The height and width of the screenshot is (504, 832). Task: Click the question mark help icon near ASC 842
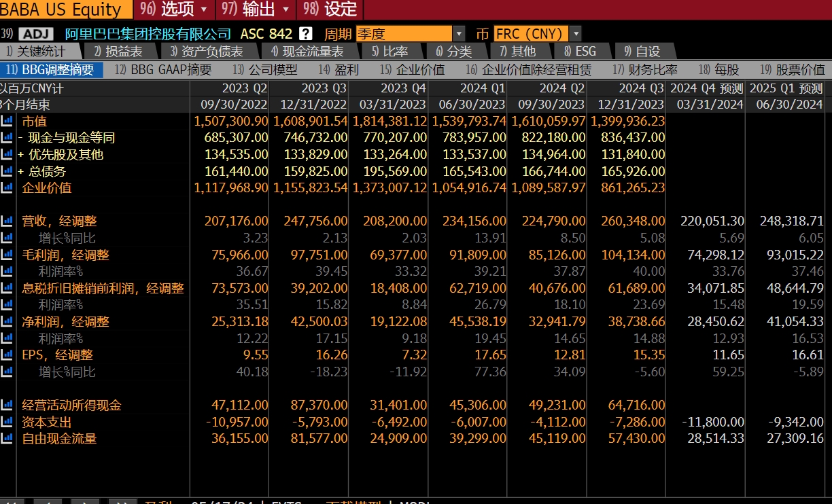pyautogui.click(x=306, y=33)
